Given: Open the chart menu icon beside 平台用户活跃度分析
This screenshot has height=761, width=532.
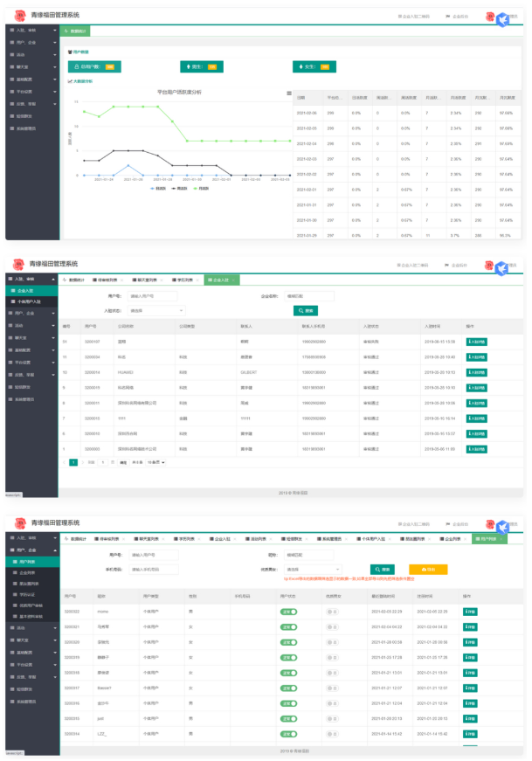Looking at the screenshot, I should coord(289,93).
